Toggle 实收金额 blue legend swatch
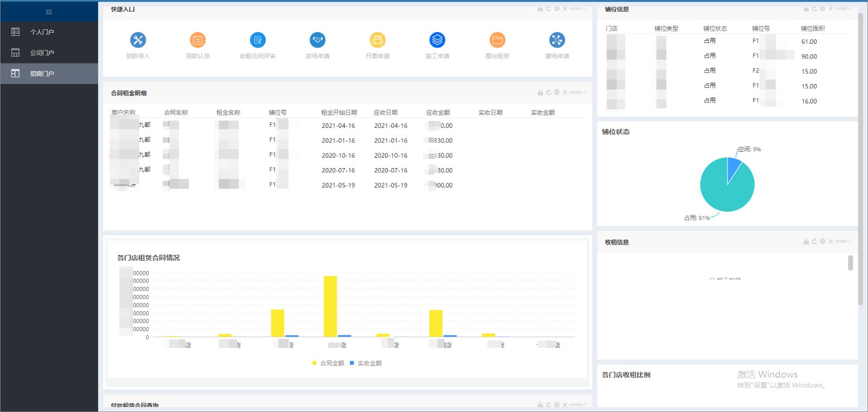 pyautogui.click(x=352, y=363)
